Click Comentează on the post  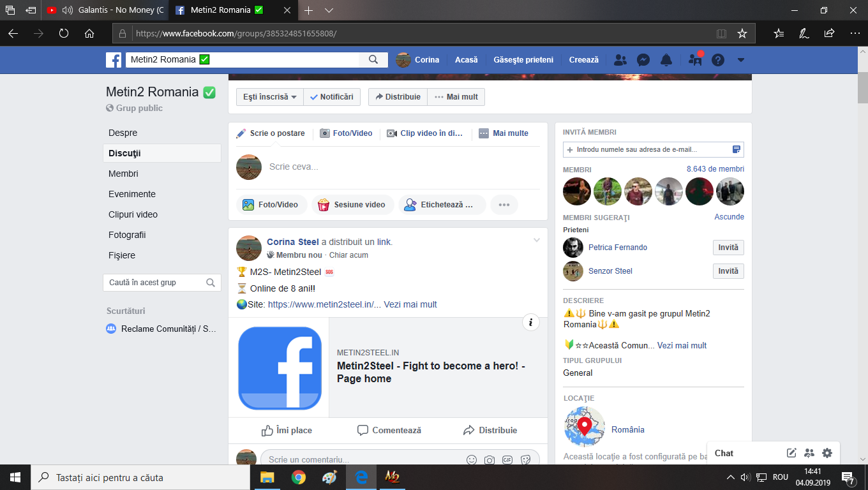(x=389, y=430)
